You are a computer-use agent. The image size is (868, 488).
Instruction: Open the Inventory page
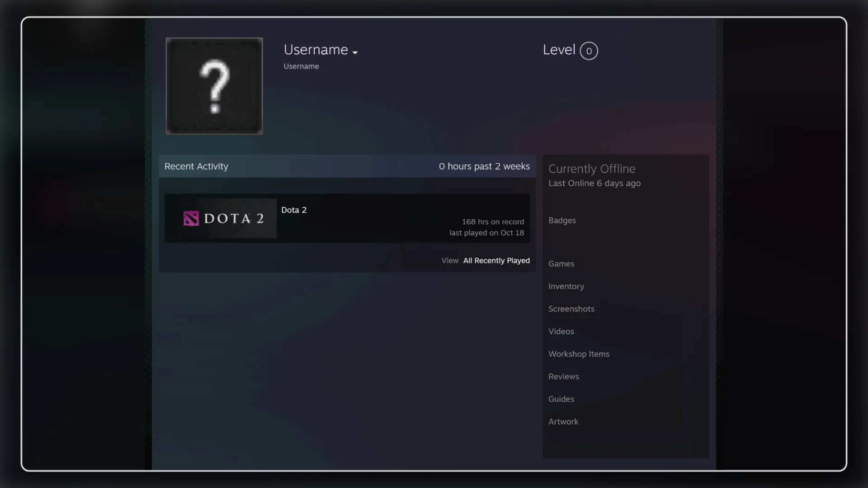pyautogui.click(x=566, y=286)
